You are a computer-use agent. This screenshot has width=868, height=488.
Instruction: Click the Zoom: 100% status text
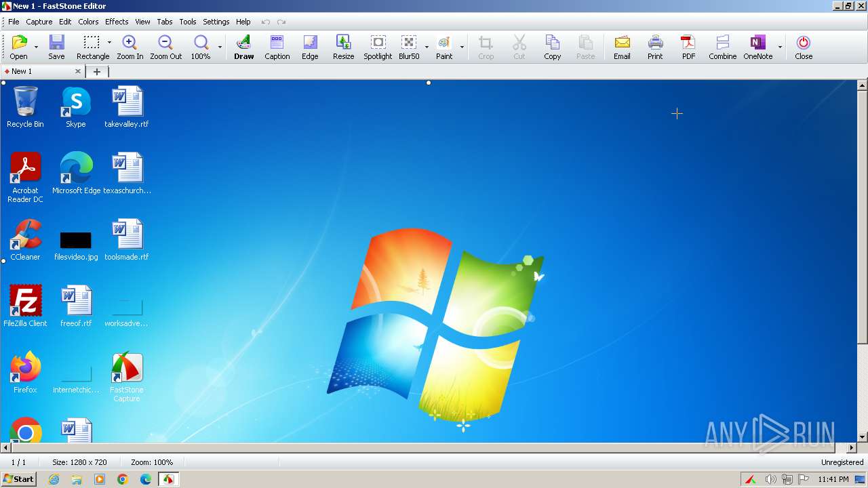152,462
